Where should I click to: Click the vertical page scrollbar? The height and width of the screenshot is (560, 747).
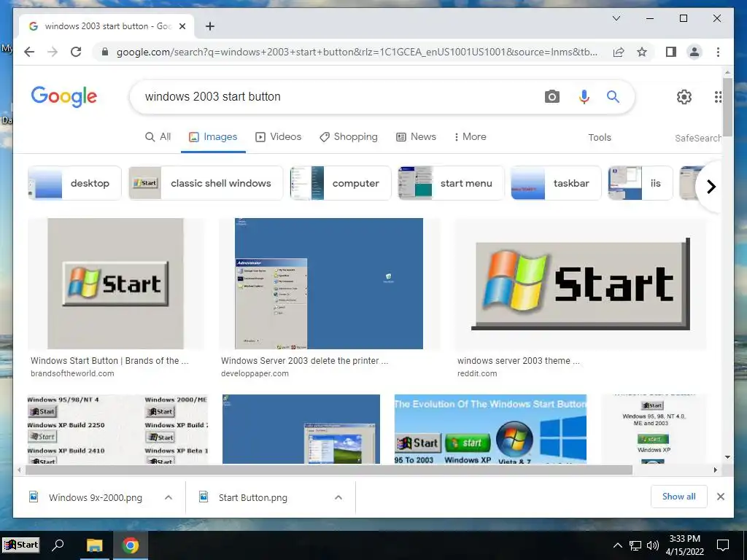coord(727,106)
